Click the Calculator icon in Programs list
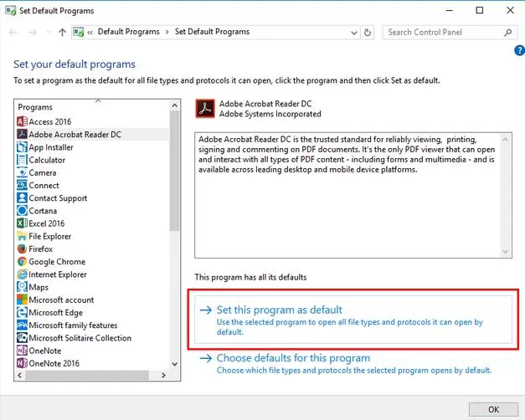This screenshot has height=420, width=525. pyautogui.click(x=22, y=160)
